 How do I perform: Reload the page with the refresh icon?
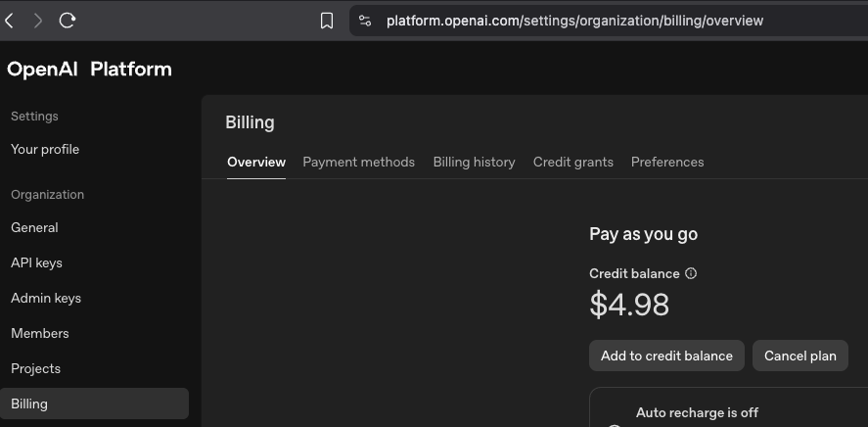point(67,21)
